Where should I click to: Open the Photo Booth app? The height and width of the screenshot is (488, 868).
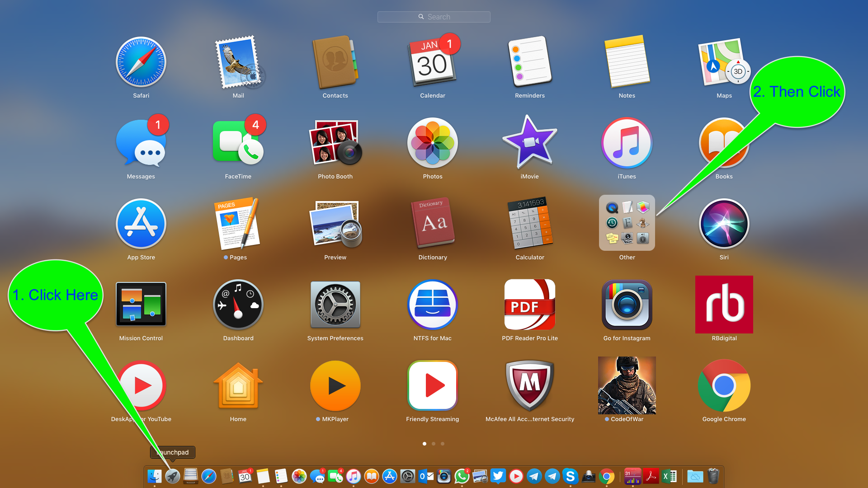tap(335, 143)
